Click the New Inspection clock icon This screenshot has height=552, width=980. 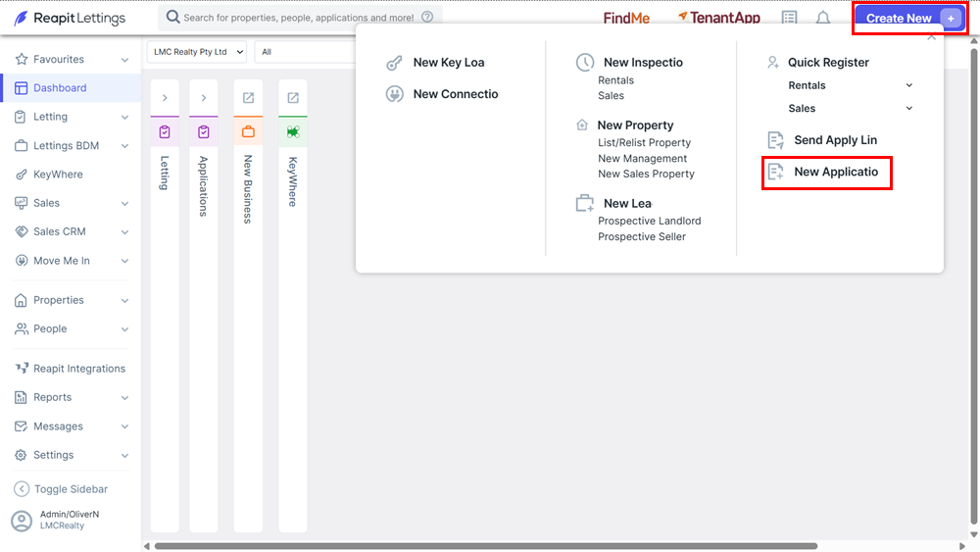pyautogui.click(x=584, y=62)
